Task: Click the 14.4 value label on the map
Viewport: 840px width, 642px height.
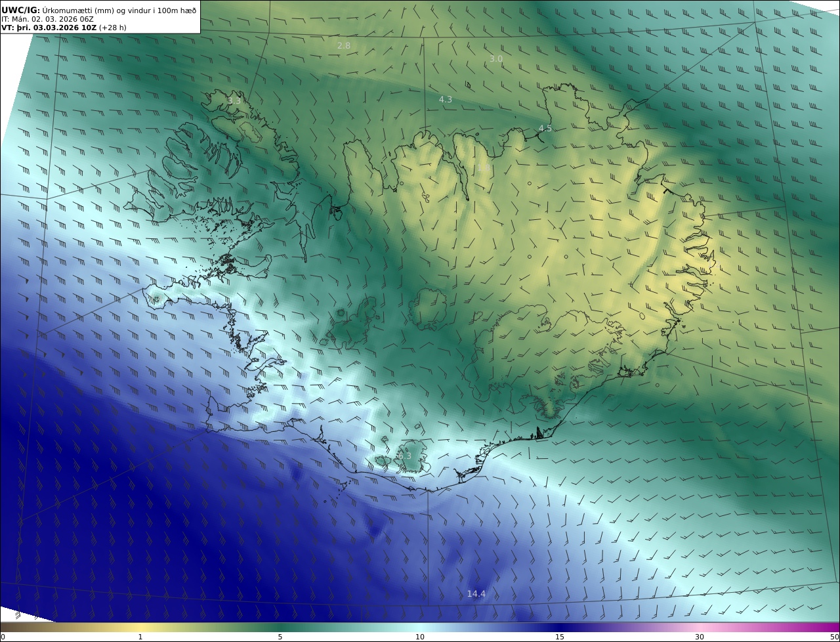Action: [476, 593]
